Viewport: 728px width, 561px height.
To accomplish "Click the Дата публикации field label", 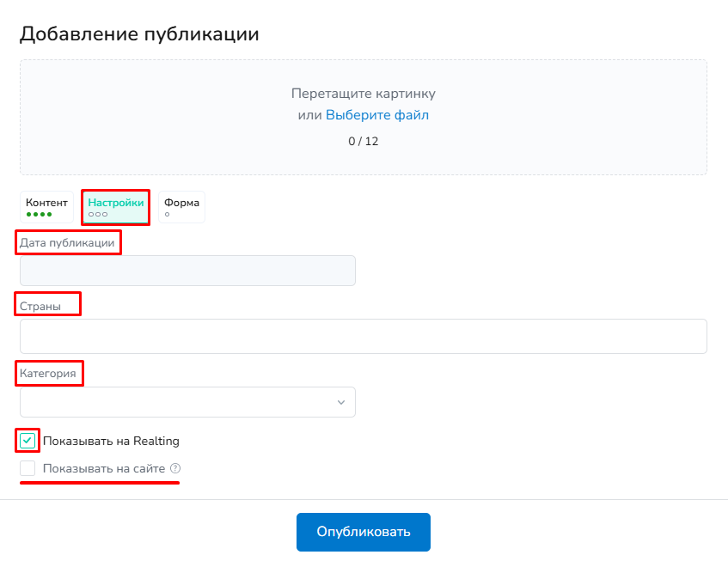I will coord(67,243).
